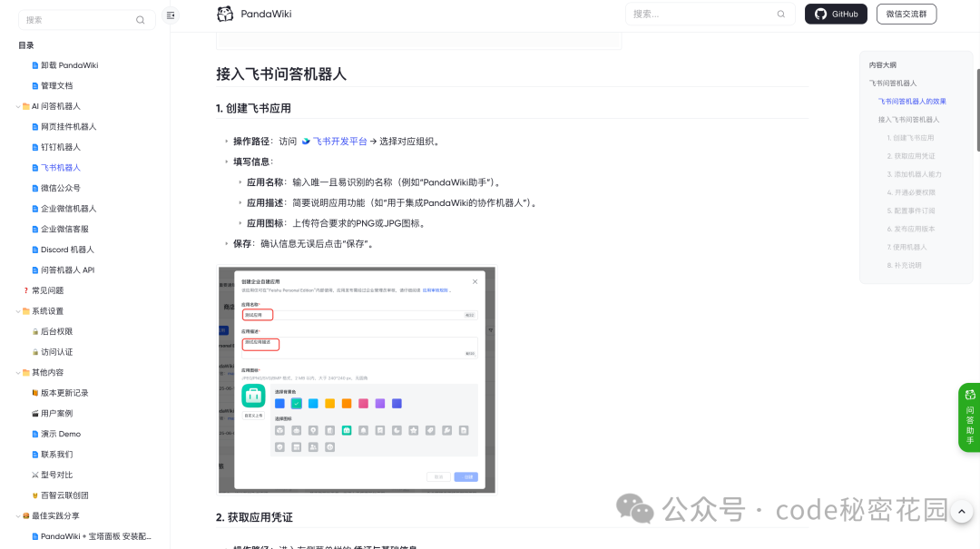The width and height of the screenshot is (980, 549).
Task: Jump to outline item 接入飞书问答机器人
Action: click(x=908, y=120)
